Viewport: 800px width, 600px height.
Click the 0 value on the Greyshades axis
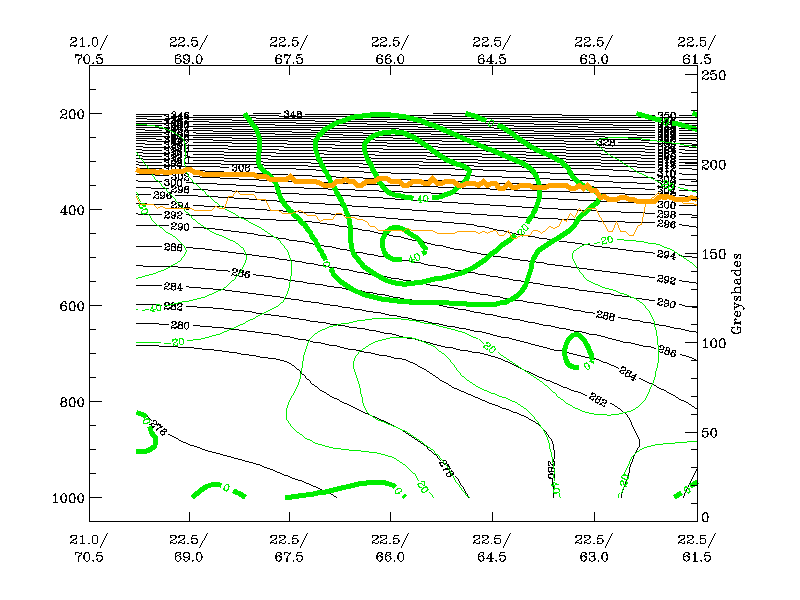coord(705,516)
